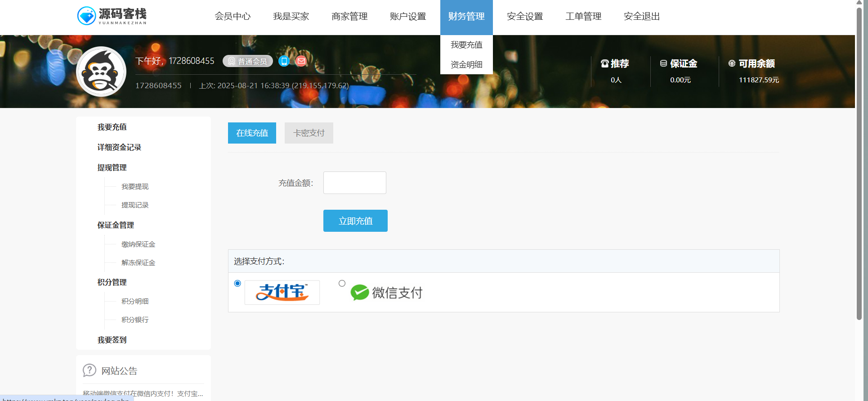The image size is (868, 401).
Task: Click the 推荐 headset icon
Action: click(605, 63)
